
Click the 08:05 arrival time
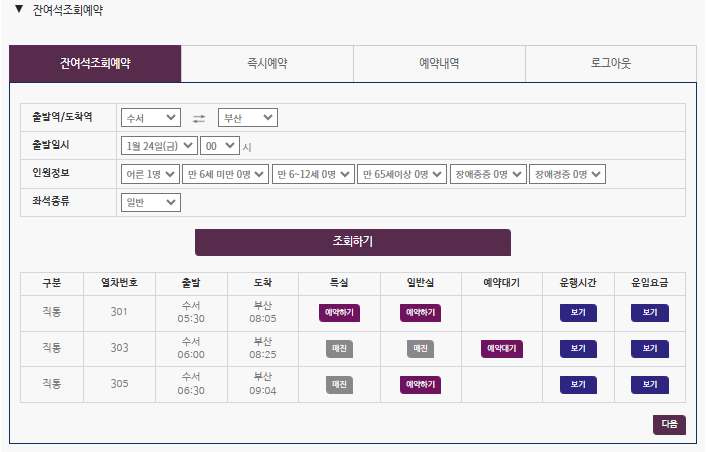262,319
